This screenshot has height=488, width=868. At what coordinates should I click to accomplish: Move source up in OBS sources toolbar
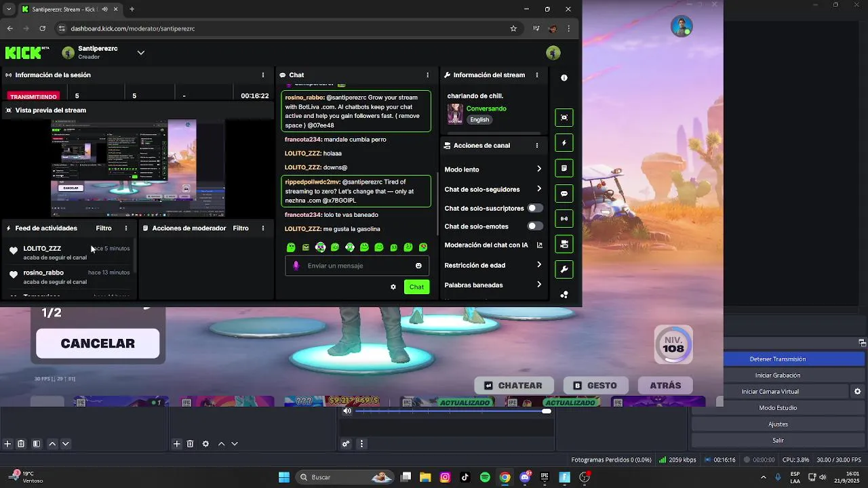coord(221,444)
